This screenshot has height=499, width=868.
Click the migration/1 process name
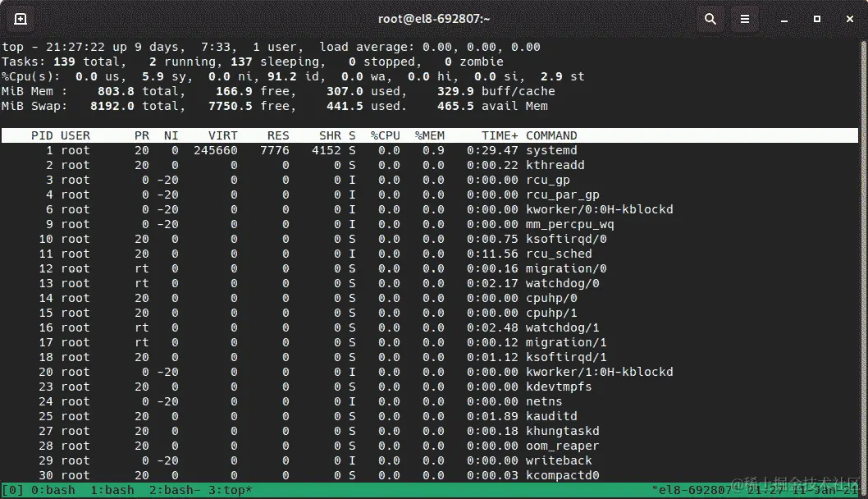566,342
